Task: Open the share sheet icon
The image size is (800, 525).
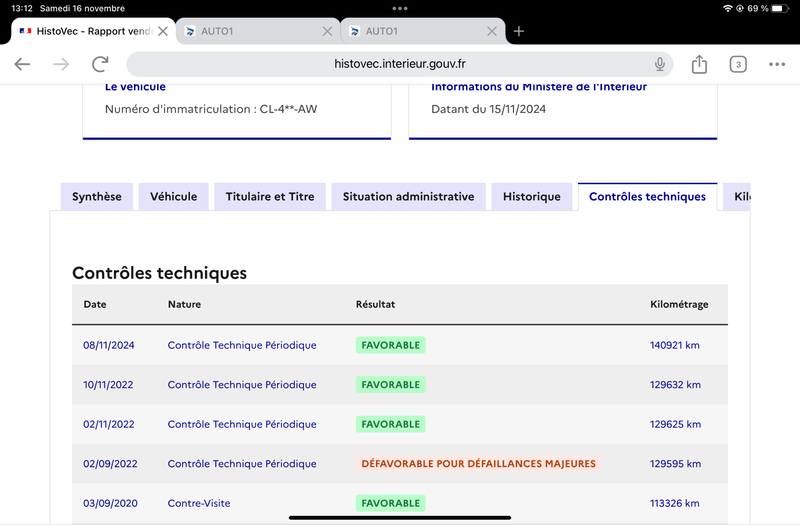Action: pyautogui.click(x=699, y=64)
